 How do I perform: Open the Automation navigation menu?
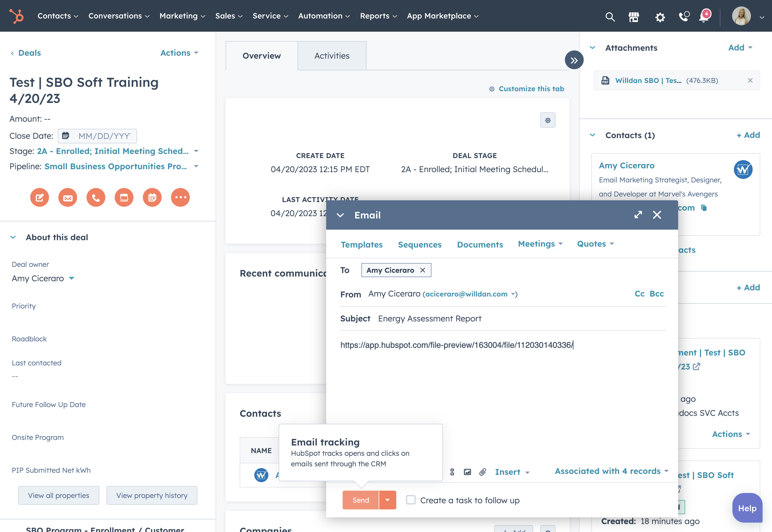pos(324,16)
